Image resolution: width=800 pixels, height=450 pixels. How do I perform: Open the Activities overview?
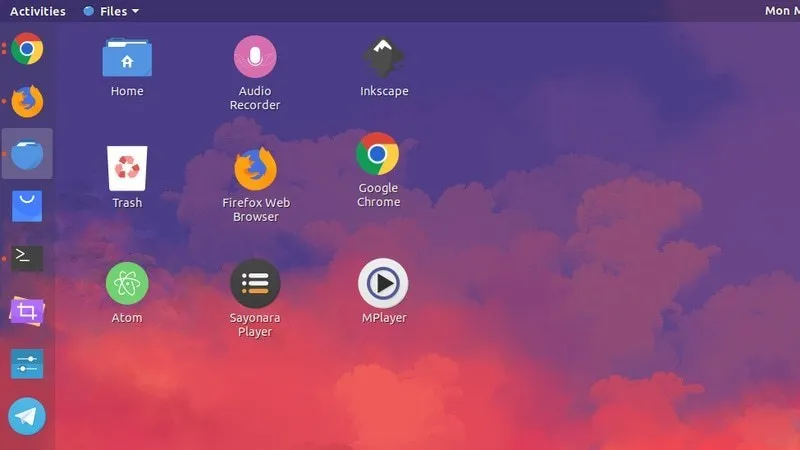point(38,11)
